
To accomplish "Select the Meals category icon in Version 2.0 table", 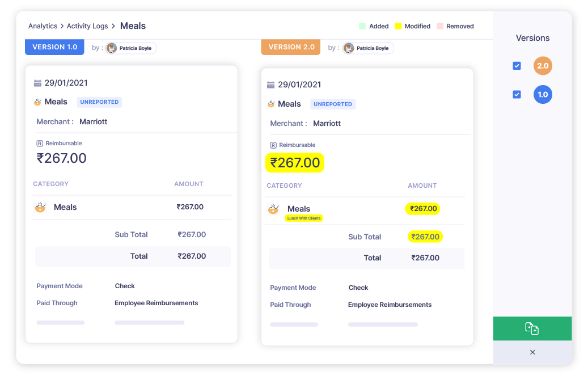I will pos(273,209).
